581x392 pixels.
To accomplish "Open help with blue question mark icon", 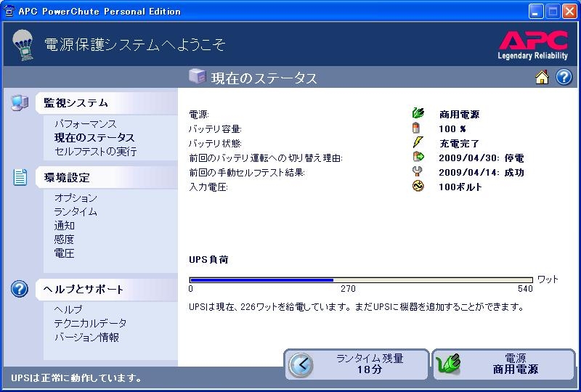I will pos(564,78).
